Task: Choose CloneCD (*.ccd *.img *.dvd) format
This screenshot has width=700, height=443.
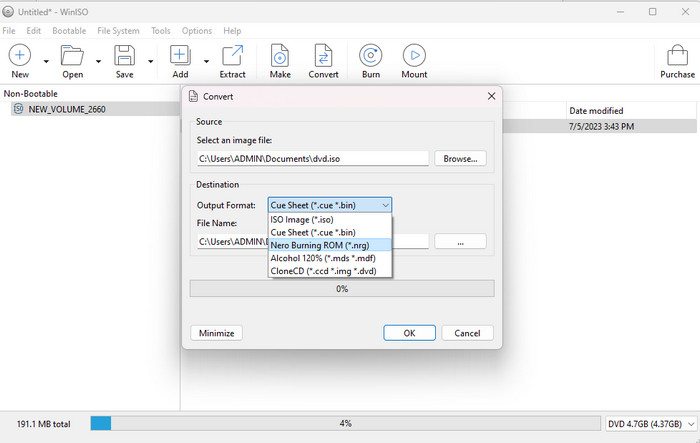Action: pos(330,271)
